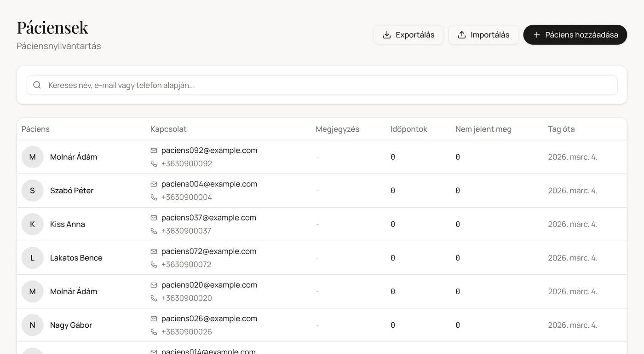Open Szabó Péter patient name
Screen dimensions: 644x354
click(x=72, y=191)
